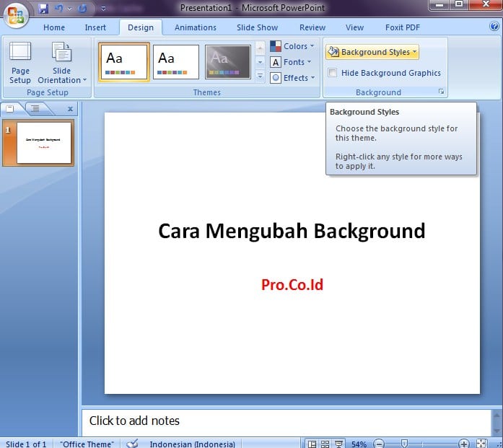Adjust the zoom slider handle
The height and width of the screenshot is (448, 503).
pos(404,444)
